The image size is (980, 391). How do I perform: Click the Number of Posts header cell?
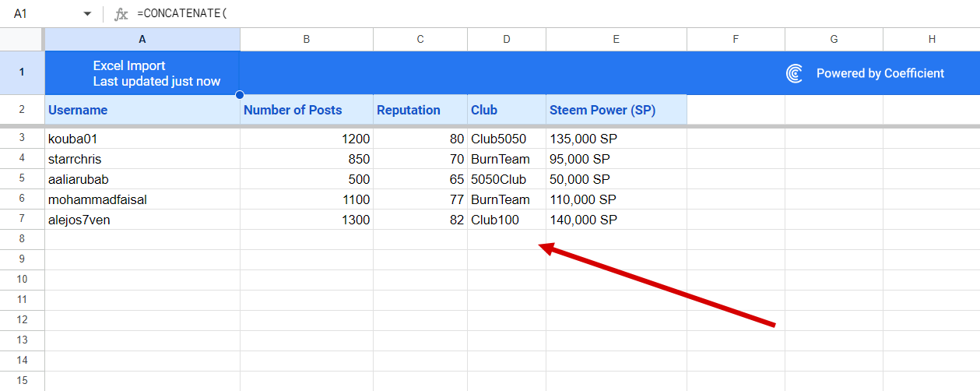click(x=307, y=110)
